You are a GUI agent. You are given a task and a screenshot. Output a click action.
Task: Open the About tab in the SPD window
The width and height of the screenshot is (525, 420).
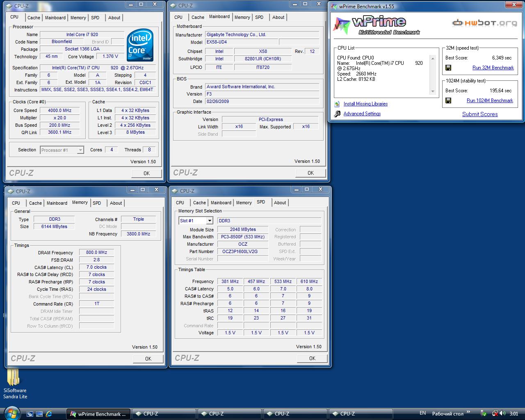[x=280, y=203]
